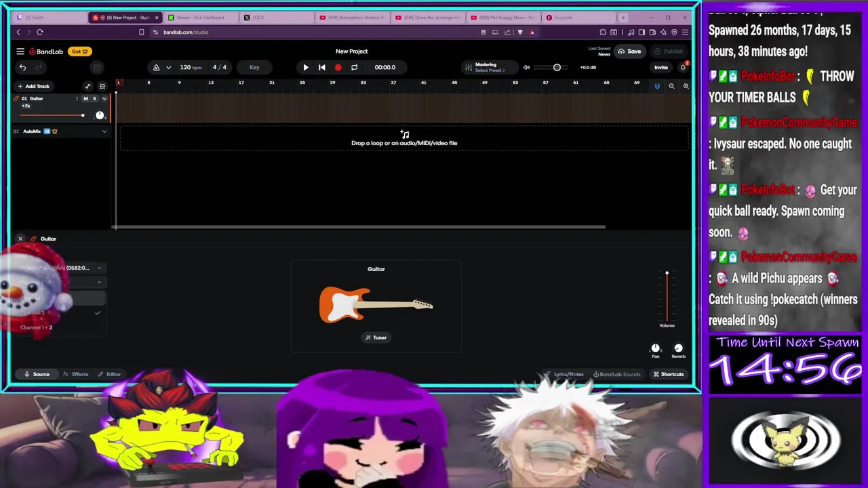The width and height of the screenshot is (868, 488).
Task: Adjust the instrument Volume fader
Action: tap(667, 297)
